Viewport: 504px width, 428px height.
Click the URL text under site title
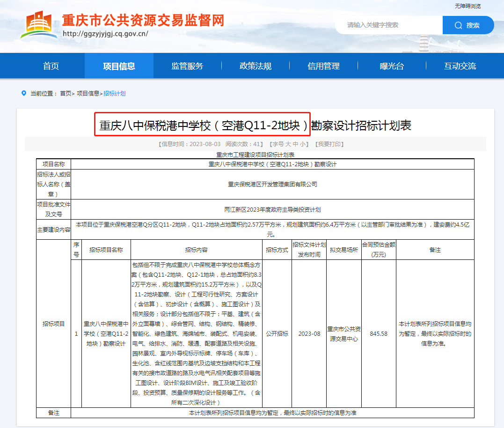coord(105,34)
